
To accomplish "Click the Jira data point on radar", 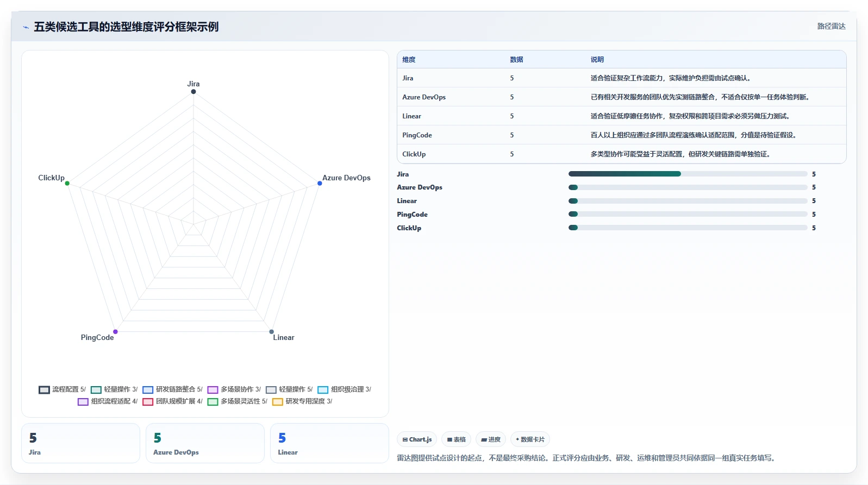I will pyautogui.click(x=193, y=91).
